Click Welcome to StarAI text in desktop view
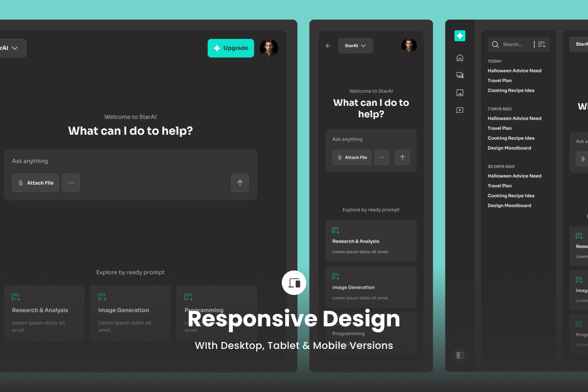This screenshot has height=392, width=588. 130,117
